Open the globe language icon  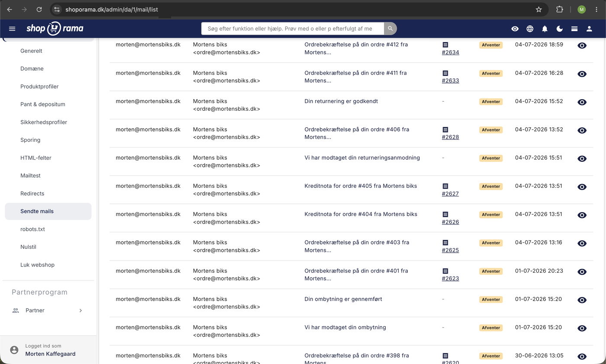click(530, 29)
